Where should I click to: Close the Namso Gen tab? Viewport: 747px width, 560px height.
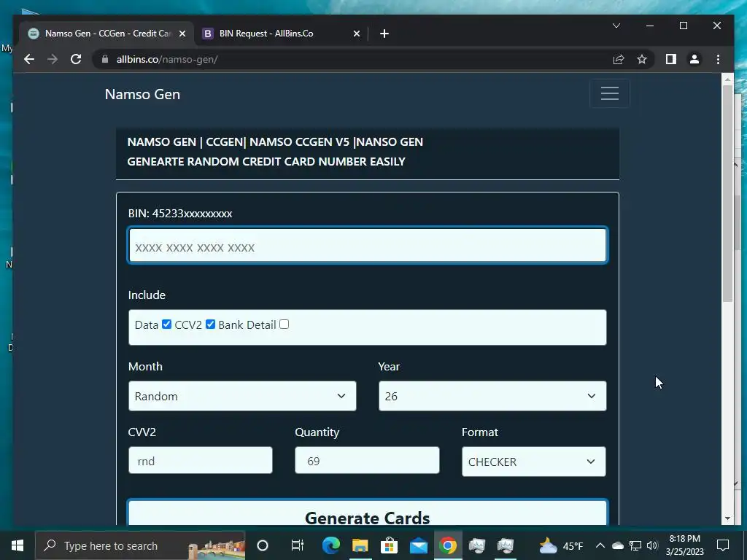pos(182,34)
